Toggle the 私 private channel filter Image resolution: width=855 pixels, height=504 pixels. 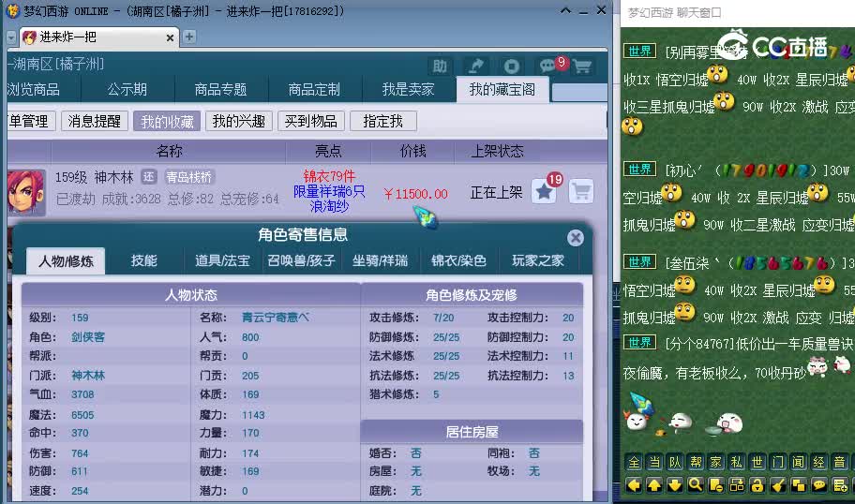click(x=737, y=462)
